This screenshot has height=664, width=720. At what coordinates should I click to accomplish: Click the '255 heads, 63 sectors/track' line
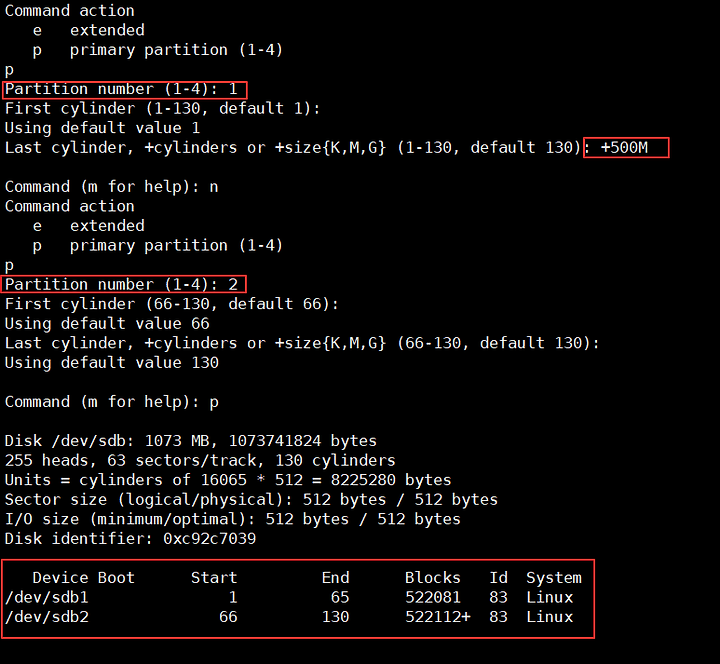200,461
